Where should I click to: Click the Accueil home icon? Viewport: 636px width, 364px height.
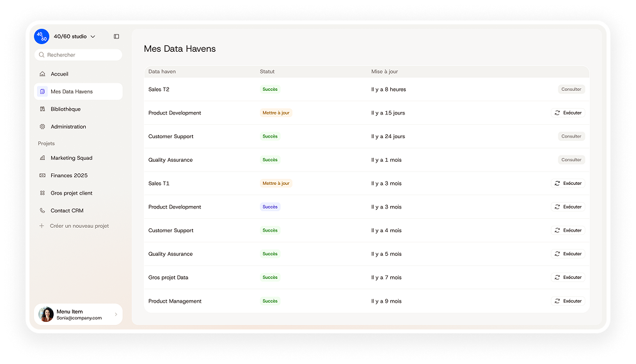42,74
